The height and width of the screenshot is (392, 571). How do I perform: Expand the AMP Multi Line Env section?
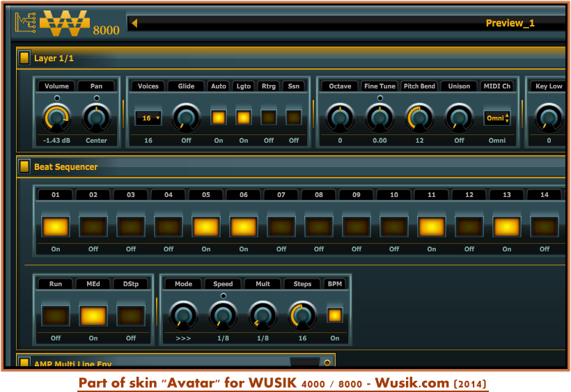(24, 363)
